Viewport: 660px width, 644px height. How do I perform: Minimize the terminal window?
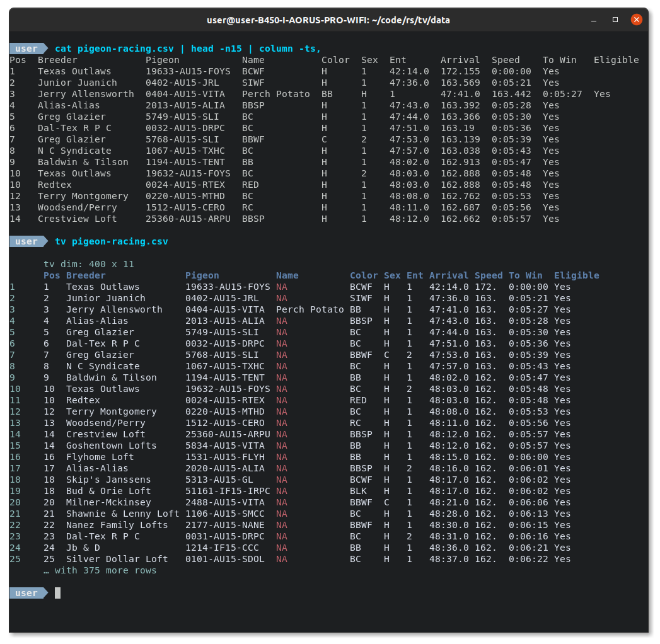[x=593, y=20]
